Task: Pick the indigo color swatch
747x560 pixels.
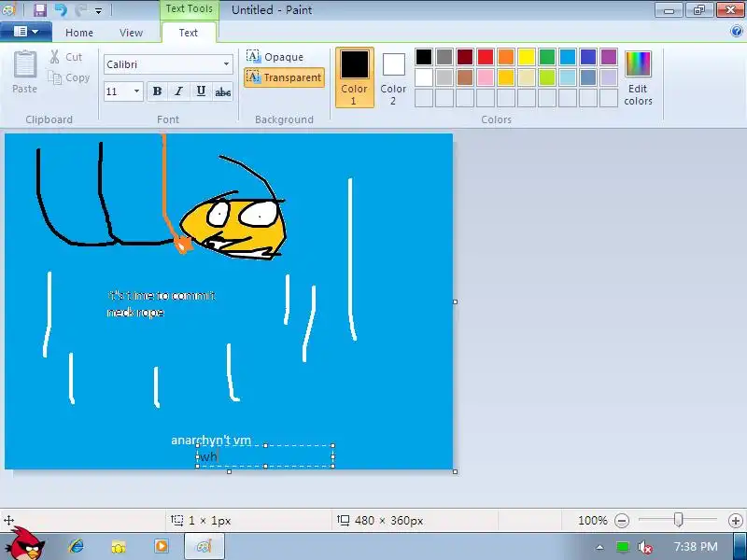Action: [x=588, y=57]
